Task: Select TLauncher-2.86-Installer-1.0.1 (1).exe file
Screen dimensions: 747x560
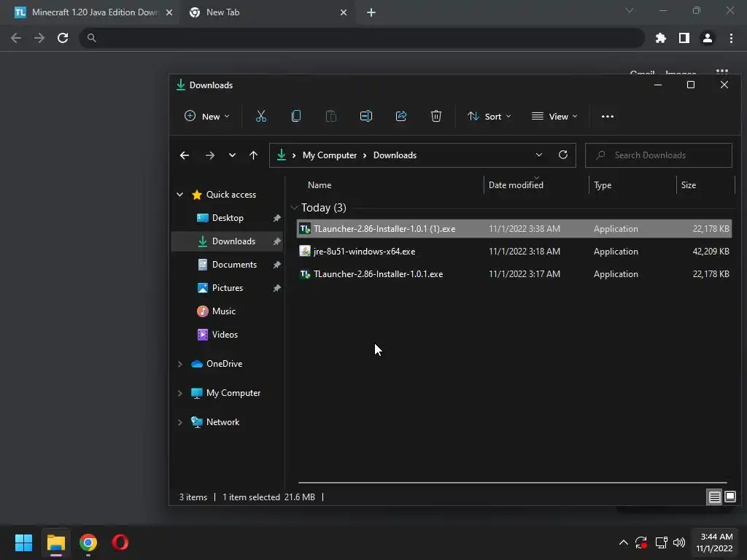Action: click(x=514, y=228)
